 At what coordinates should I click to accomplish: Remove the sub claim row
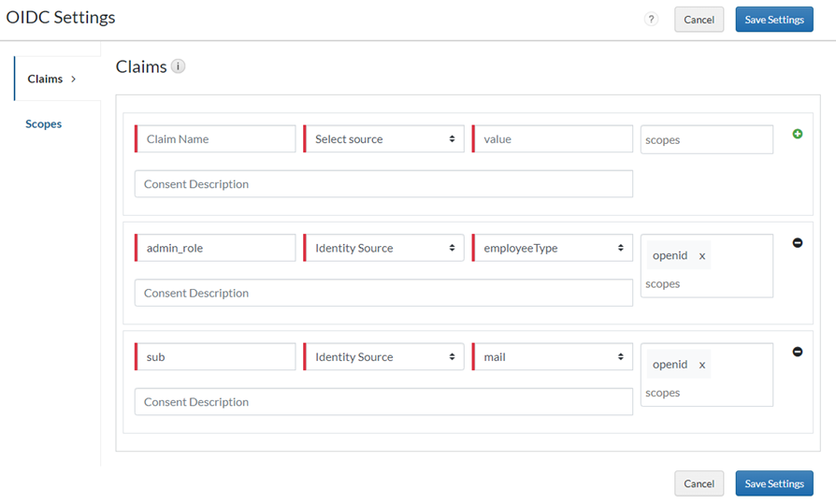point(798,352)
